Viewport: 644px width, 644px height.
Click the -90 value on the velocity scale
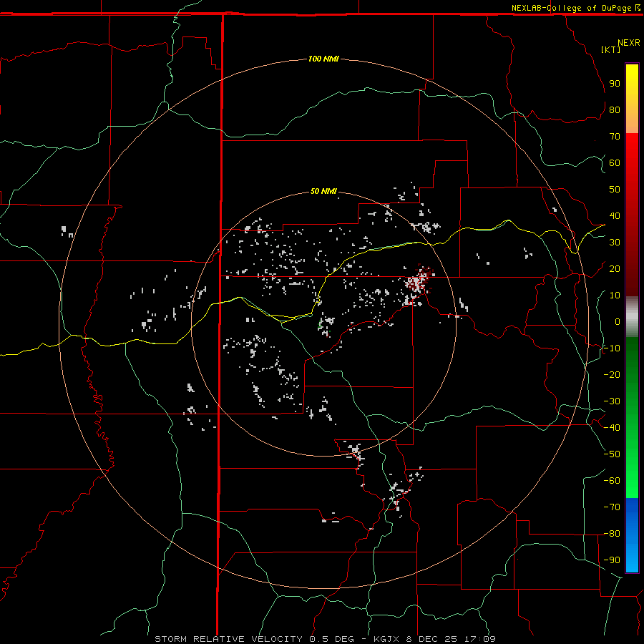[612, 560]
